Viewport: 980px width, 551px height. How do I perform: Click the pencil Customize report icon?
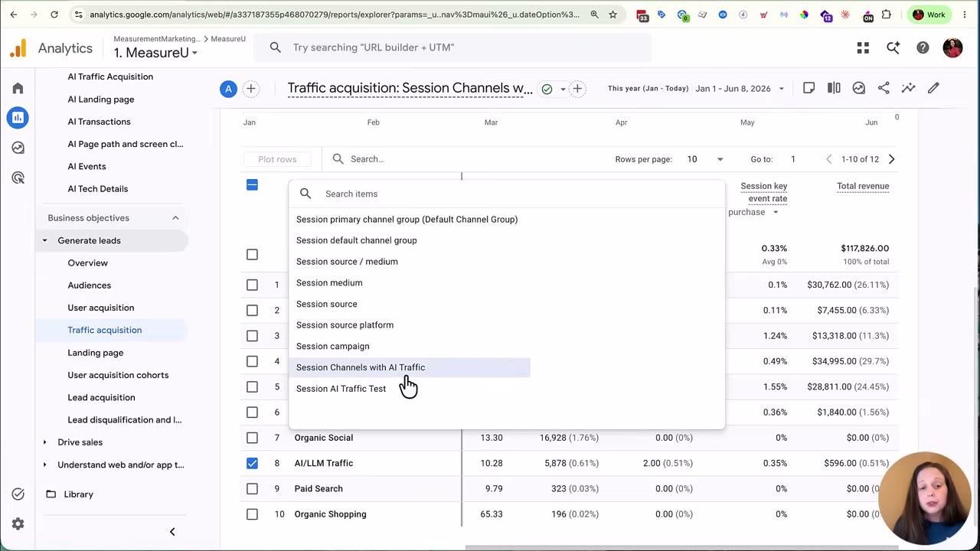click(933, 88)
